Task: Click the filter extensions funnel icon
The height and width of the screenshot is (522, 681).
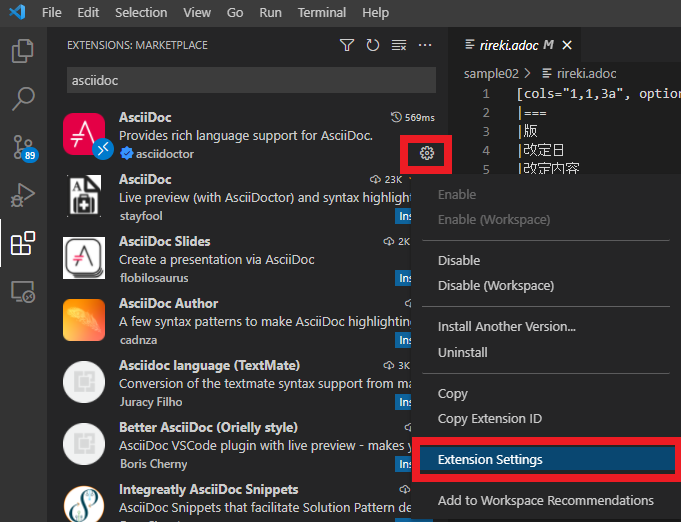Action: tap(347, 45)
